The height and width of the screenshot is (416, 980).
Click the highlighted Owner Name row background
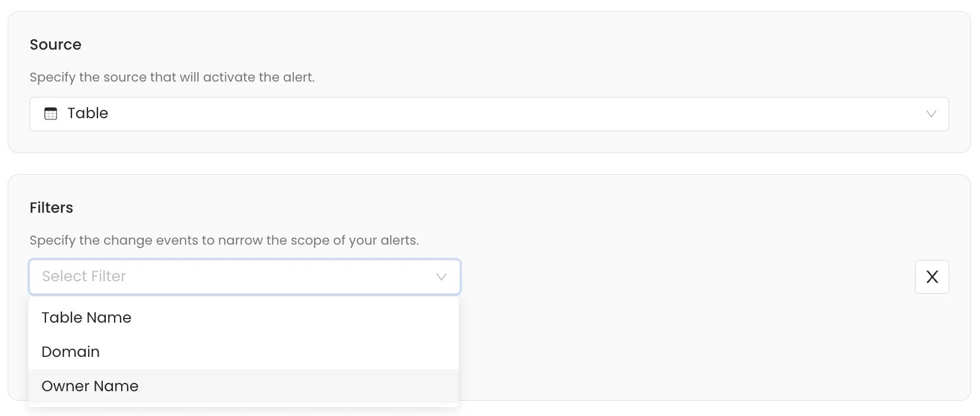point(296,386)
